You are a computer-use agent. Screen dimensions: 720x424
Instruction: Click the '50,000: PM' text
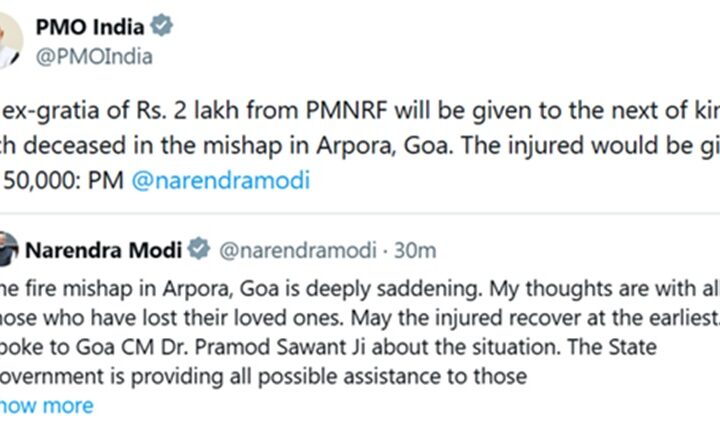[63, 180]
